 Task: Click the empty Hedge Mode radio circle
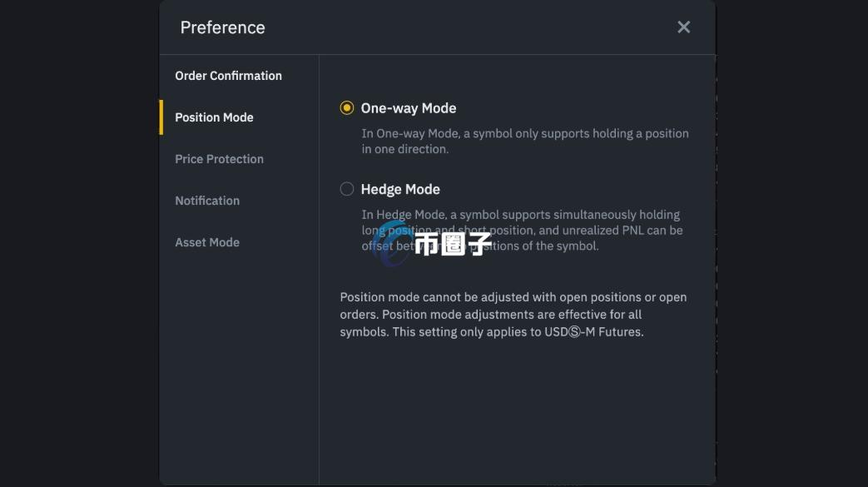click(347, 188)
